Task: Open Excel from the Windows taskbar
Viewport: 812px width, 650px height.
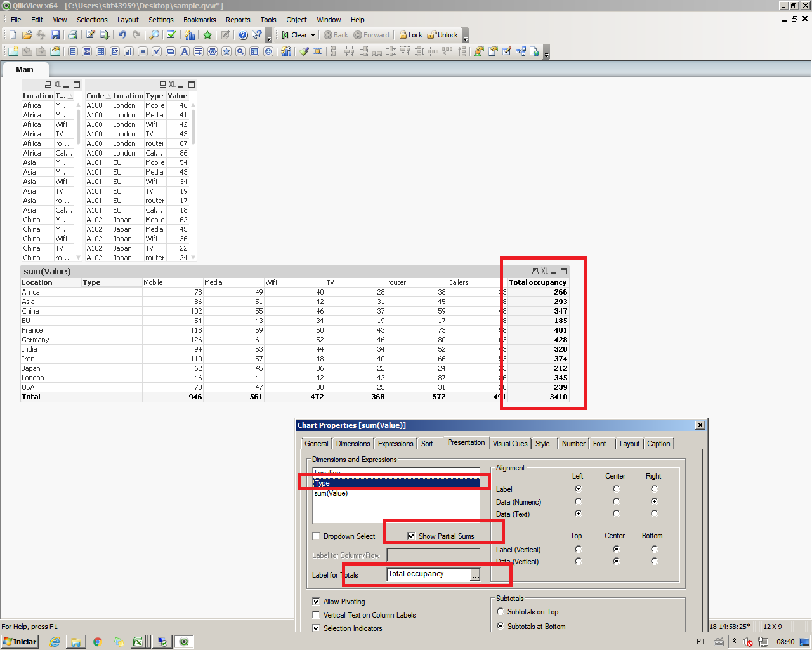Action: tap(138, 642)
